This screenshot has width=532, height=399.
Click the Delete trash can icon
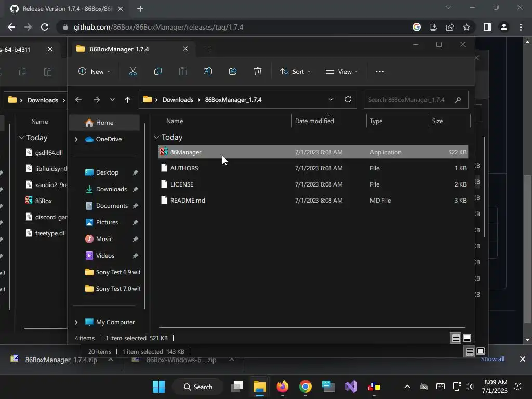tap(258, 71)
